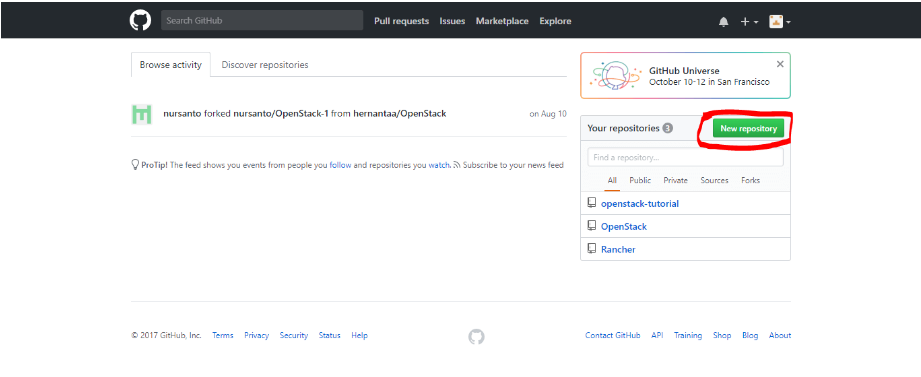Click the Search GitHub field
The image size is (921, 377).
coord(262,21)
